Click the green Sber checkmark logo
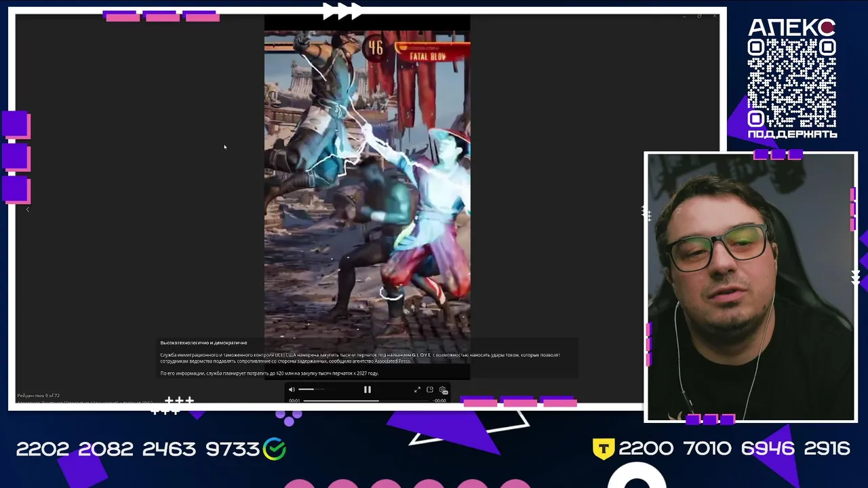The width and height of the screenshot is (868, 488). (275, 449)
